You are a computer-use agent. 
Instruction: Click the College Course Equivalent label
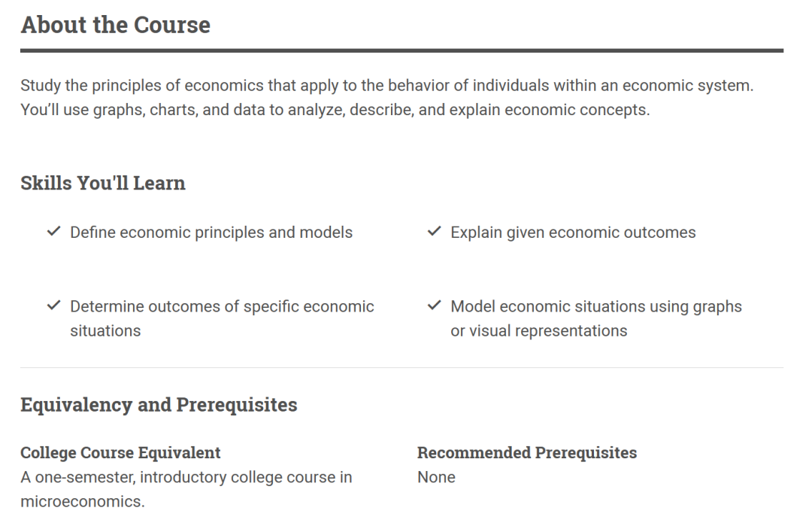pyautogui.click(x=120, y=452)
